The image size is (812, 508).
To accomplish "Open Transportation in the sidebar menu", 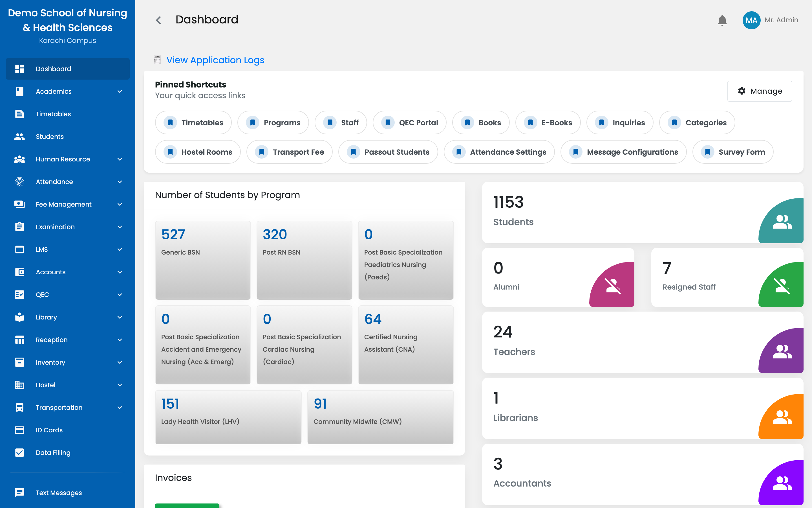I will point(67,407).
